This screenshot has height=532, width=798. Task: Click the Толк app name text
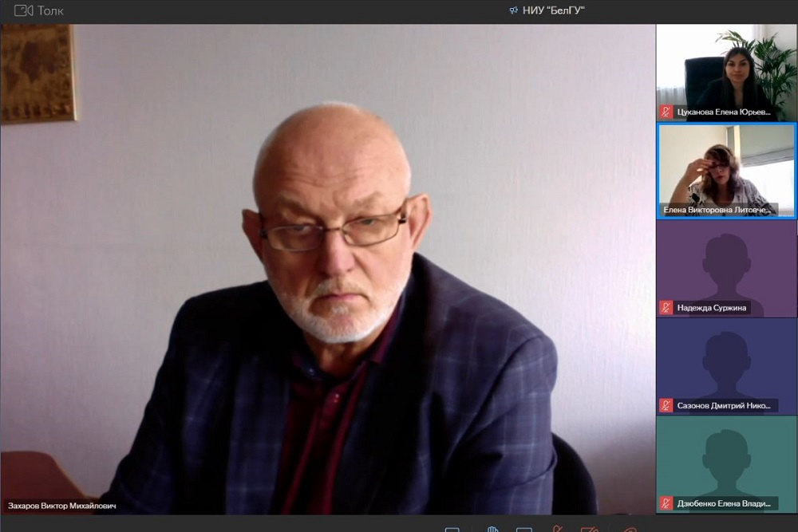coord(50,10)
